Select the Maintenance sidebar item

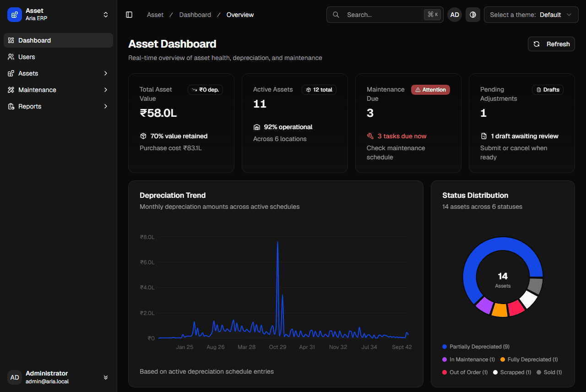(58, 90)
